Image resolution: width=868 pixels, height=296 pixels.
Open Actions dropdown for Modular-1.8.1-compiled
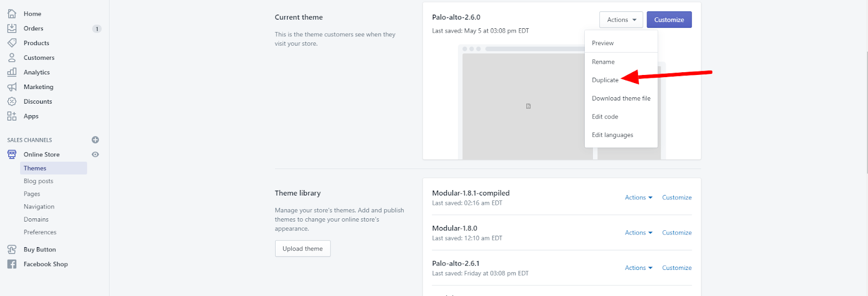(x=639, y=198)
